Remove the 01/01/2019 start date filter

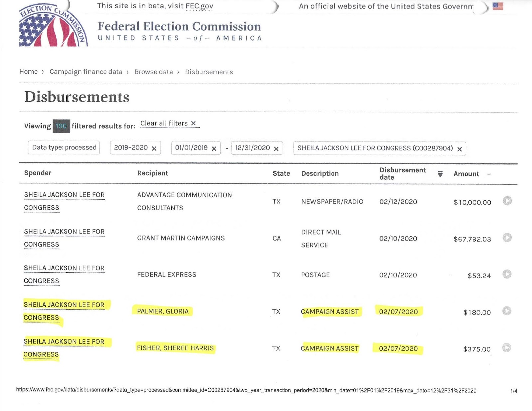pyautogui.click(x=214, y=149)
